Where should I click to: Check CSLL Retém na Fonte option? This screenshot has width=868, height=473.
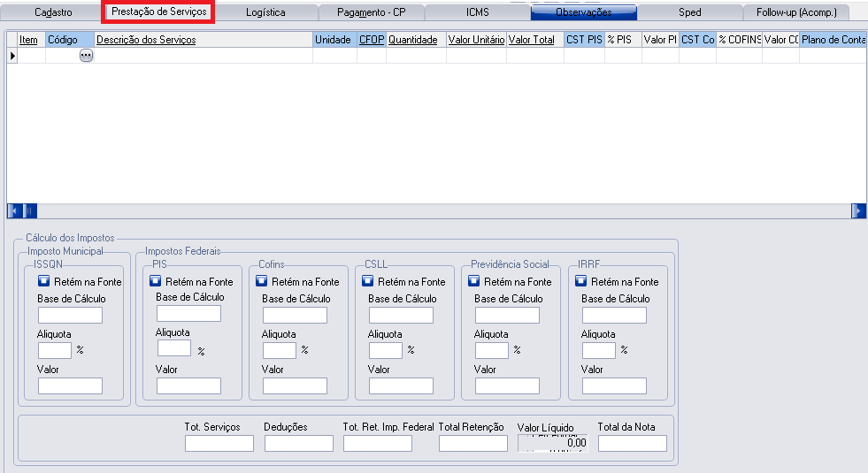367,281
